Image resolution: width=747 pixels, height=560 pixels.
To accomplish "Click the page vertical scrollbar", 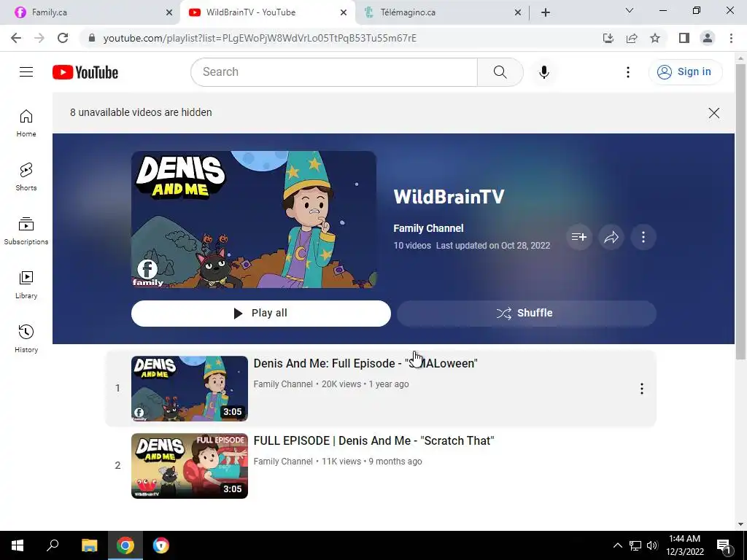I will click(740, 211).
